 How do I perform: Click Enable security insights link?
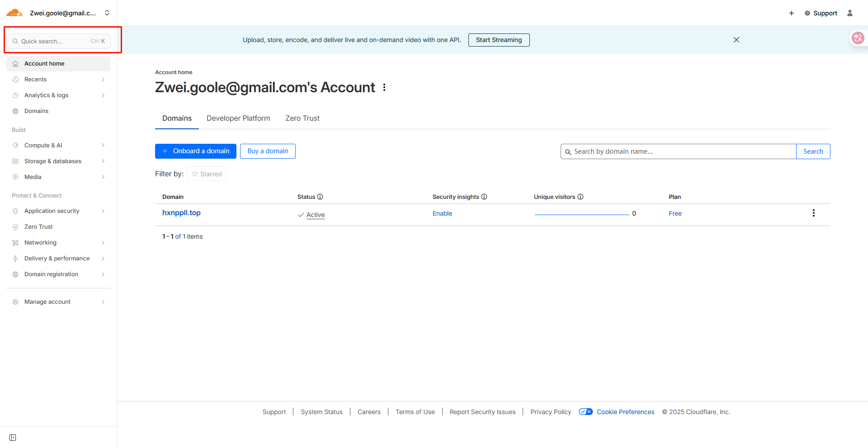tap(442, 213)
